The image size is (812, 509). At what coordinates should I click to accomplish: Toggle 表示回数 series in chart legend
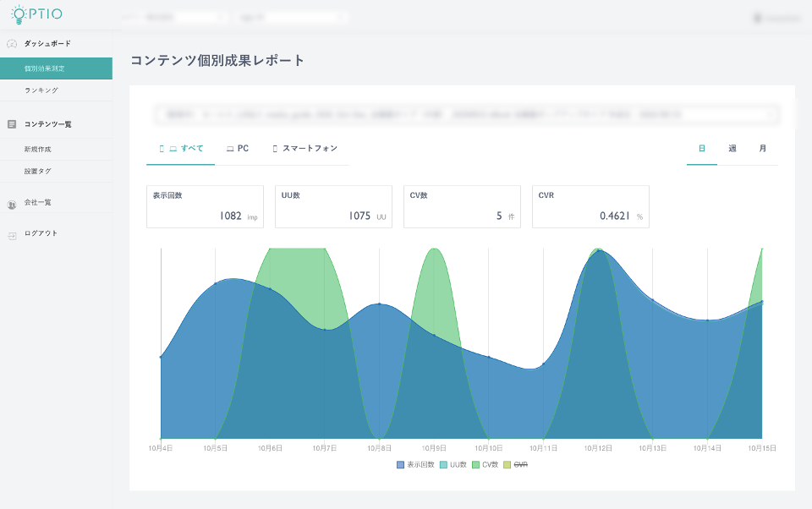point(414,465)
